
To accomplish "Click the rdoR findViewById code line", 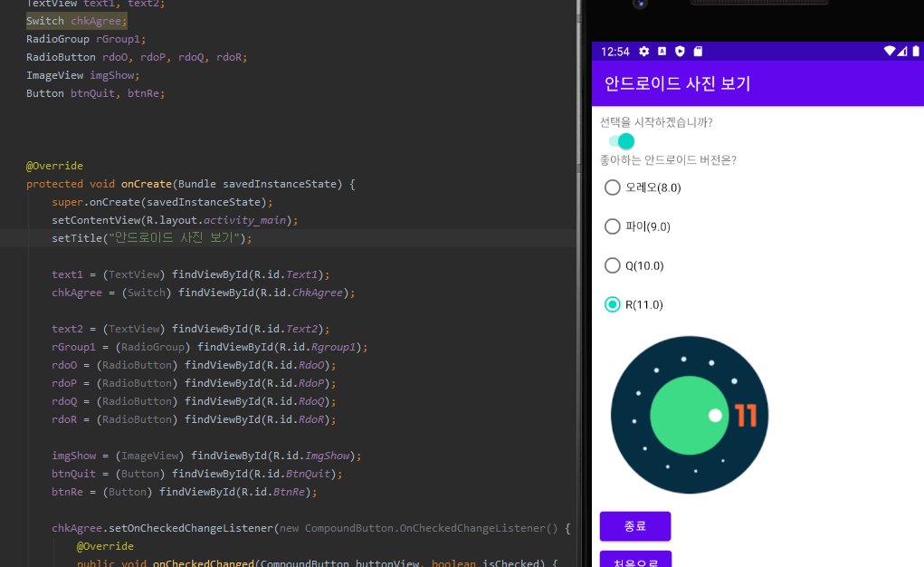I will 194,419.
